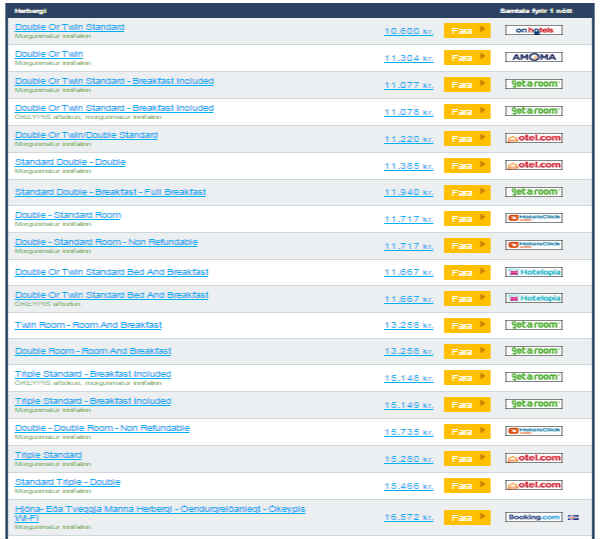Click Fara button in the Booking.com row

coord(467,517)
